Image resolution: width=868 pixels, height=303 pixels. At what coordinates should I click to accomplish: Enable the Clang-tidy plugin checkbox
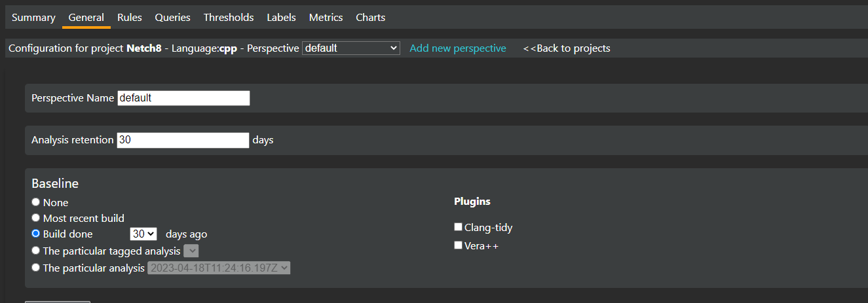[x=459, y=227]
